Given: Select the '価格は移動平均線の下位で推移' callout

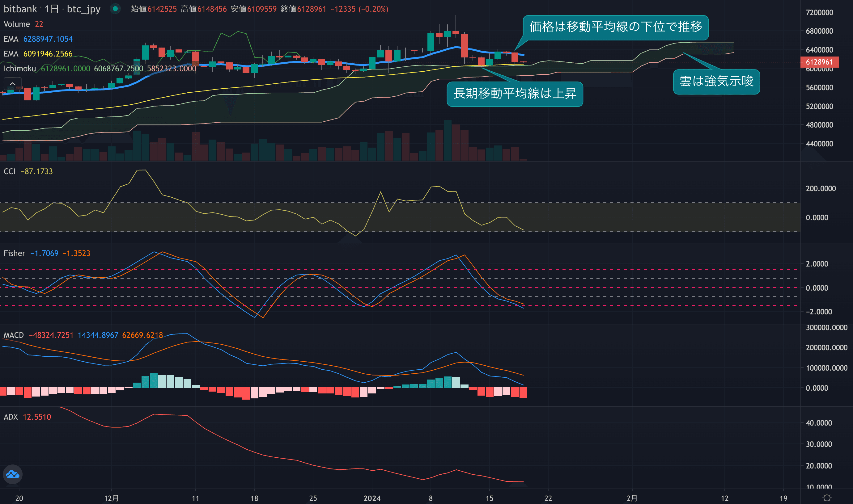Looking at the screenshot, I should click(615, 27).
